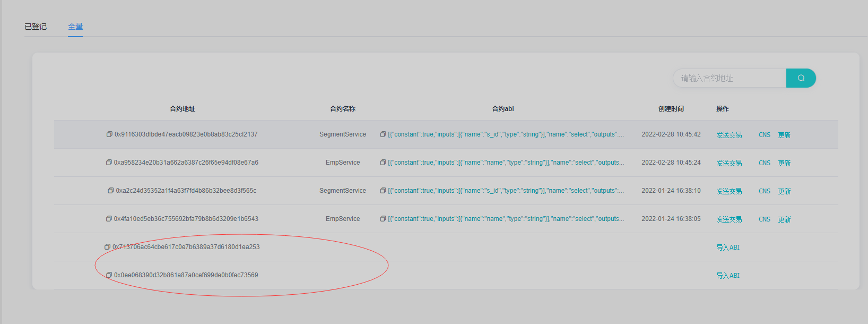Click timestamp 2022-02-28 10:45:24
The width and height of the screenshot is (868, 324).
671,163
